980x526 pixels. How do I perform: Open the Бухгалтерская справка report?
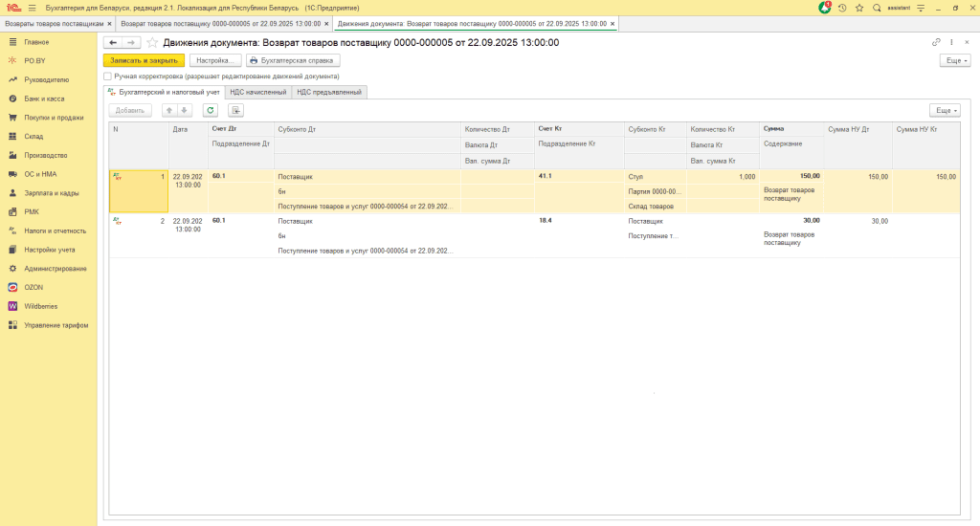[294, 60]
